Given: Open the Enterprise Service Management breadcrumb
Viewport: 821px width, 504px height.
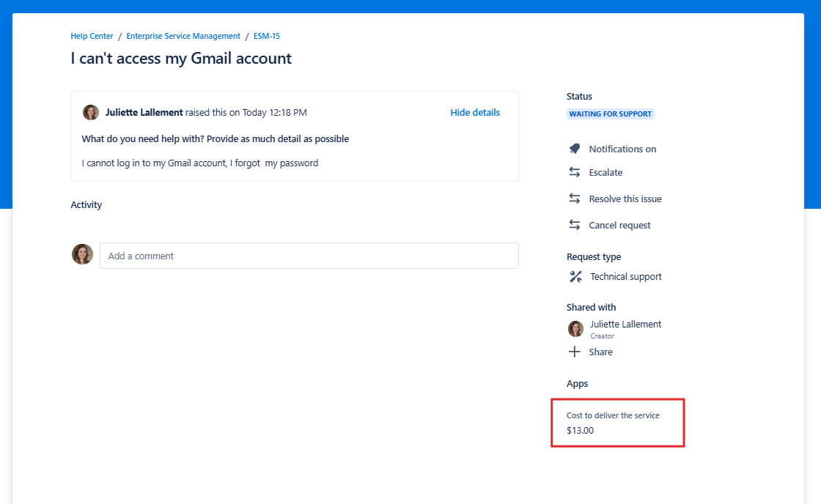Looking at the screenshot, I should click(183, 36).
